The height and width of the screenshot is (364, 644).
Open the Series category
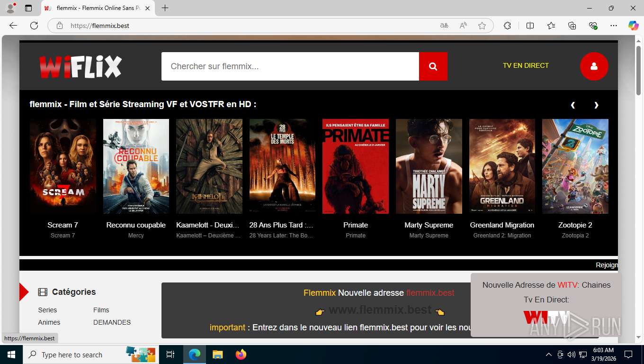click(47, 310)
